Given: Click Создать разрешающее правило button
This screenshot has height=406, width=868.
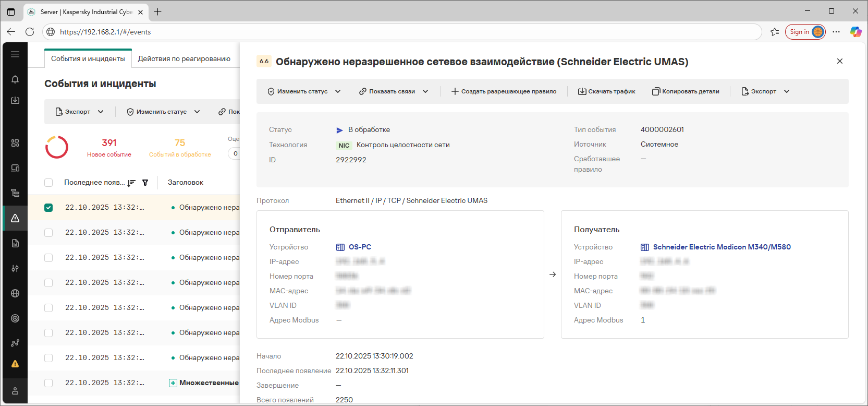Looking at the screenshot, I should pos(504,91).
